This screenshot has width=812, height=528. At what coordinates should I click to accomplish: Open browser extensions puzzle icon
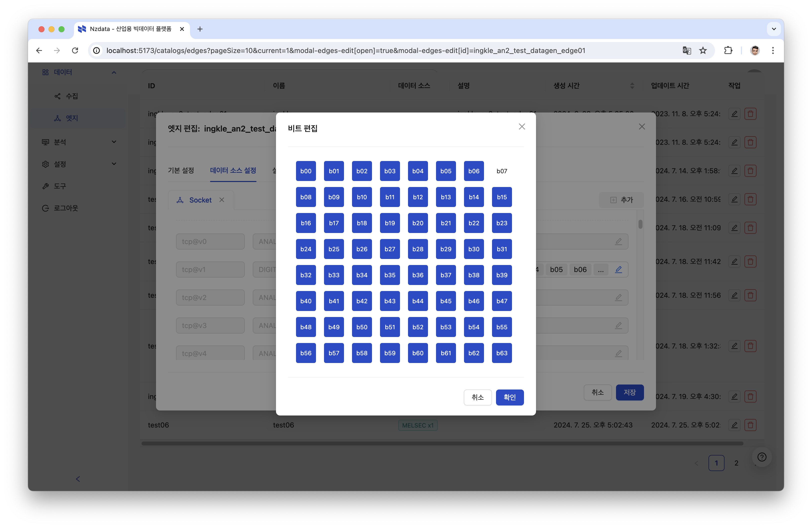point(728,50)
